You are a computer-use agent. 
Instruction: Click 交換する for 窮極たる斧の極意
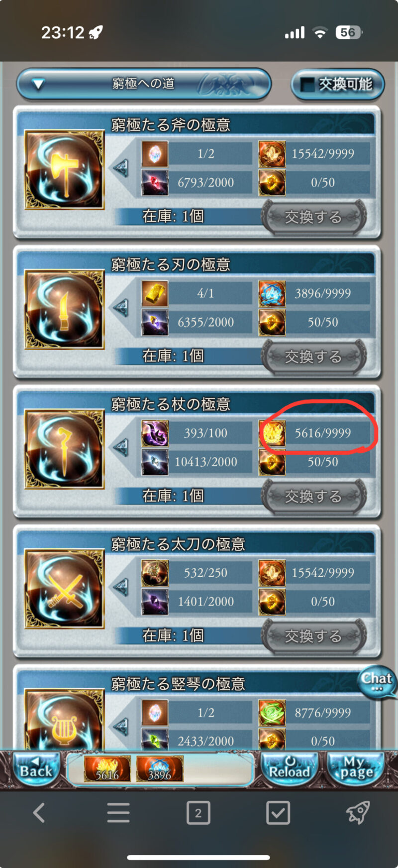(314, 217)
